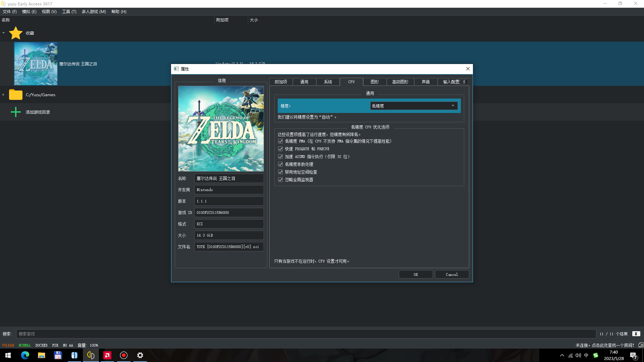Toggle VULKAN graphics API in status bar
Image resolution: width=644 pixels, height=362 pixels.
point(8,345)
